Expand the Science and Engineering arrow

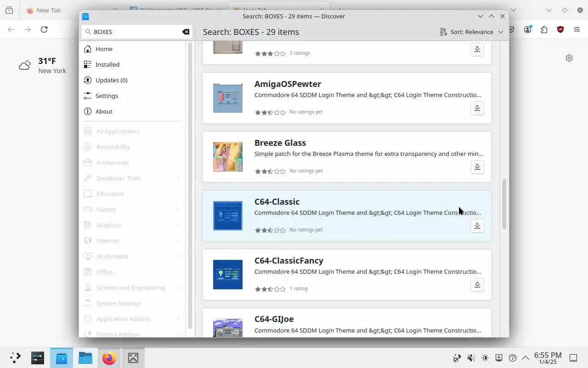click(x=178, y=287)
